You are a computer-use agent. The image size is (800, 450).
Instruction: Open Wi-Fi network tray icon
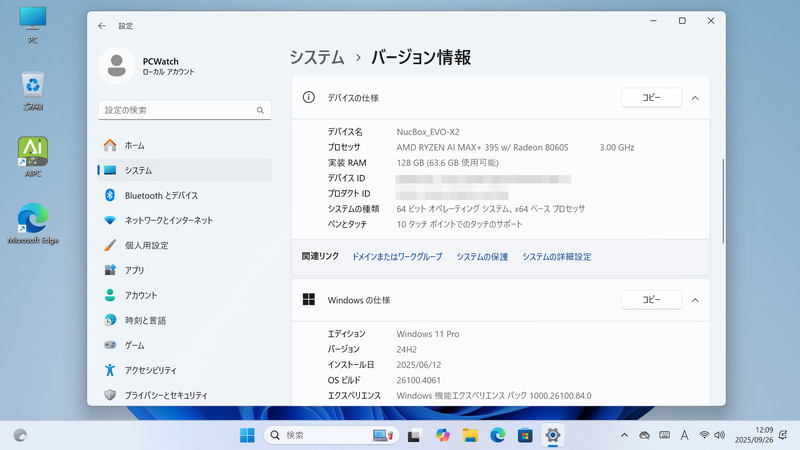(x=704, y=435)
